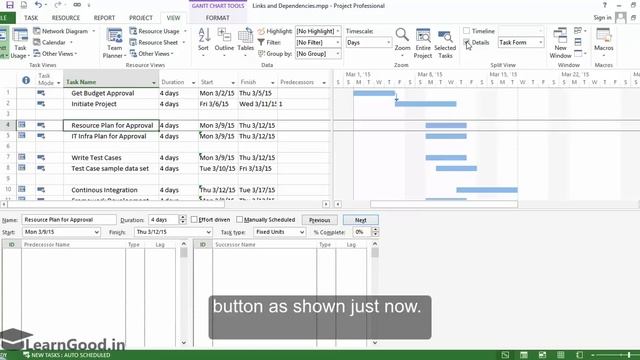This screenshot has height=360, width=640.
Task: Click the Undo arrow icon
Action: (x=38, y=5)
